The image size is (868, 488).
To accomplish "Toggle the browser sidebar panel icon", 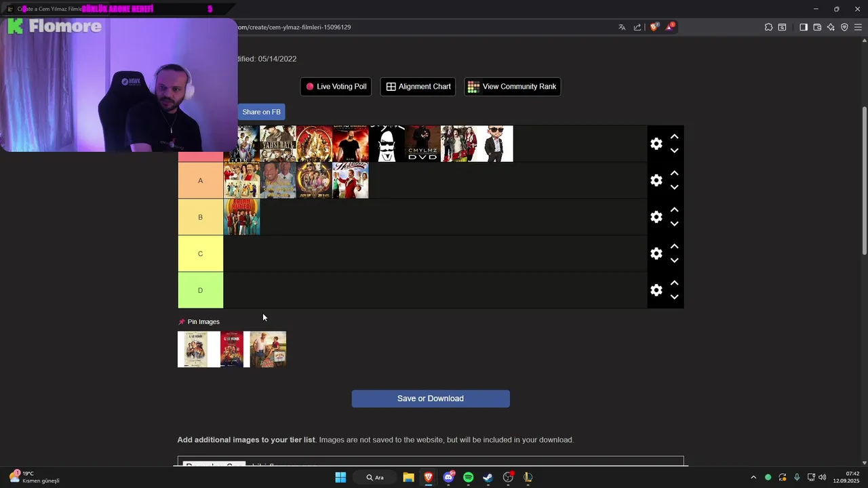I will (804, 27).
